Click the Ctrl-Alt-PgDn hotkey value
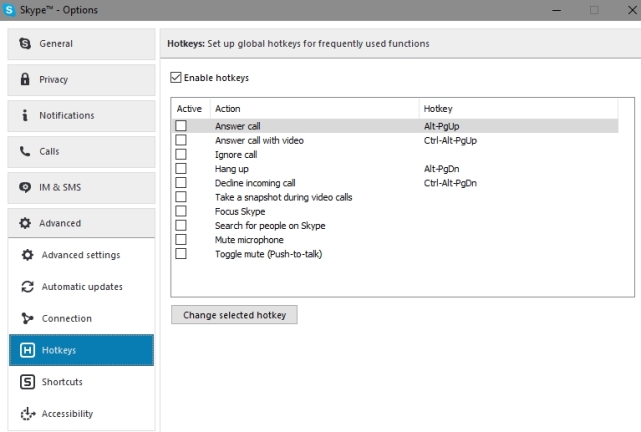The height and width of the screenshot is (432, 641). tap(450, 183)
